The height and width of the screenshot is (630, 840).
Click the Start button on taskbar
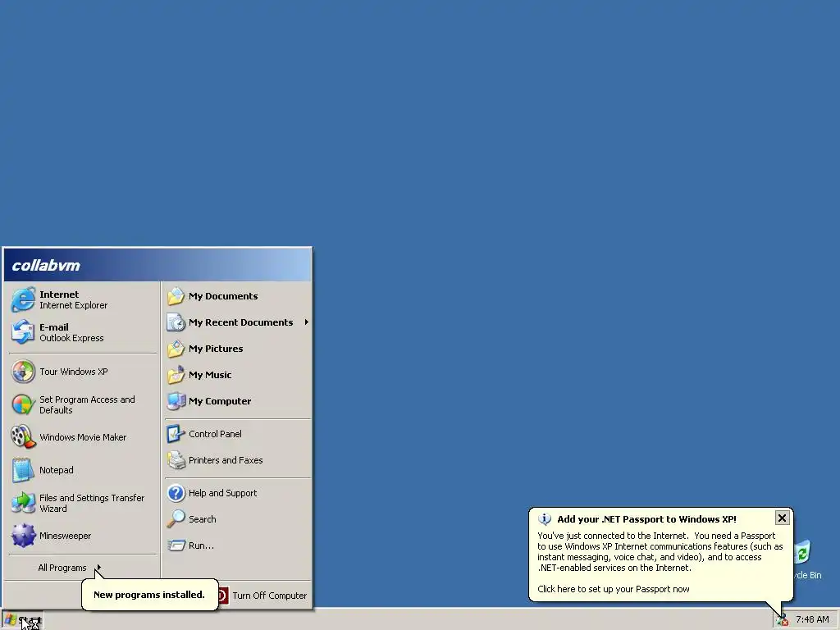point(22,620)
